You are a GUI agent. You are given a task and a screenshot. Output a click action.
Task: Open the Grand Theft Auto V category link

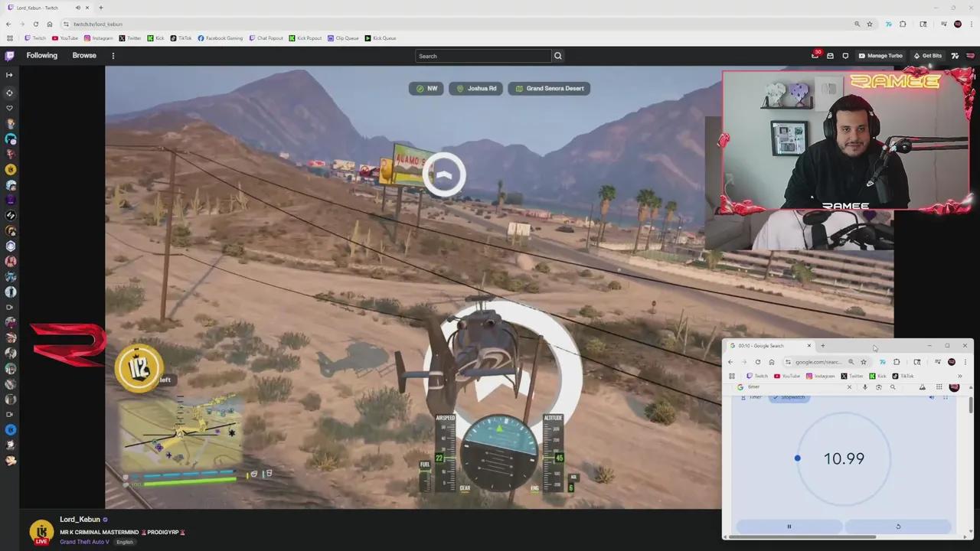(x=85, y=542)
